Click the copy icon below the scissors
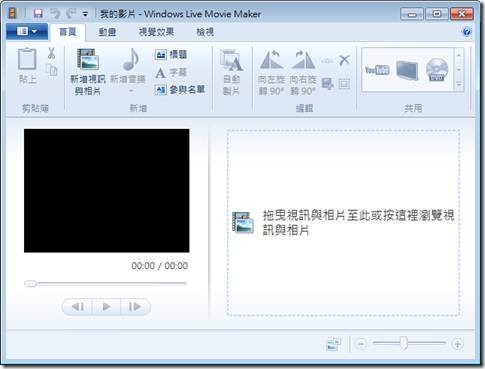485x369 pixels. pos(52,70)
